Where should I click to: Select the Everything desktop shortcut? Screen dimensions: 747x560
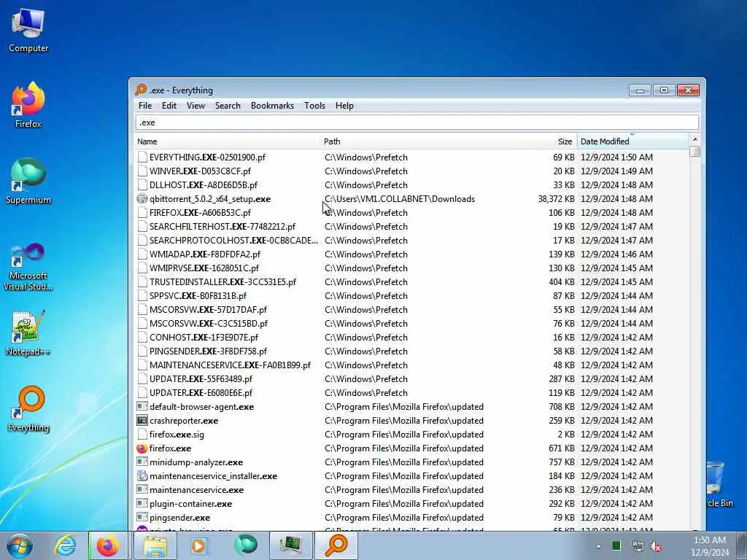tap(28, 408)
